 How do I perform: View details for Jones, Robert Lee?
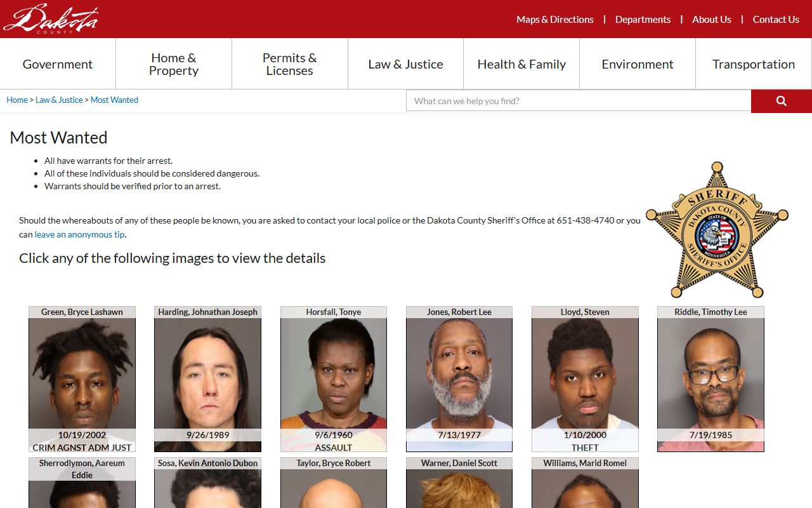[459, 379]
